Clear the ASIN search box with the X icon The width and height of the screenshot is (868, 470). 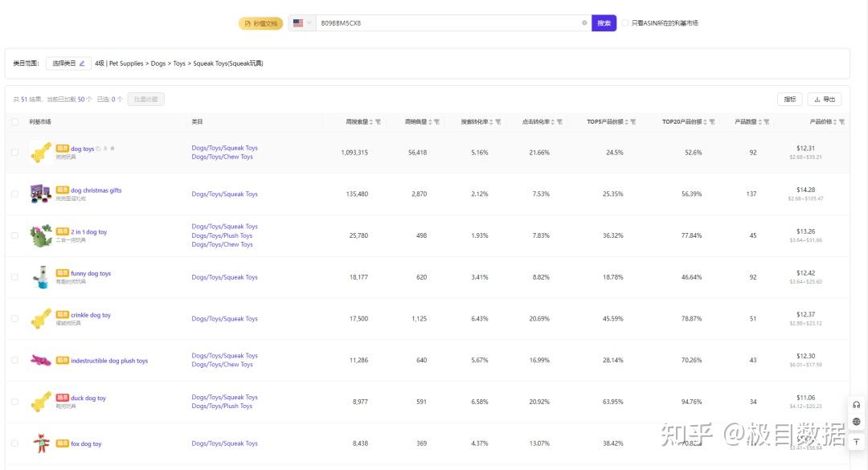click(x=584, y=23)
